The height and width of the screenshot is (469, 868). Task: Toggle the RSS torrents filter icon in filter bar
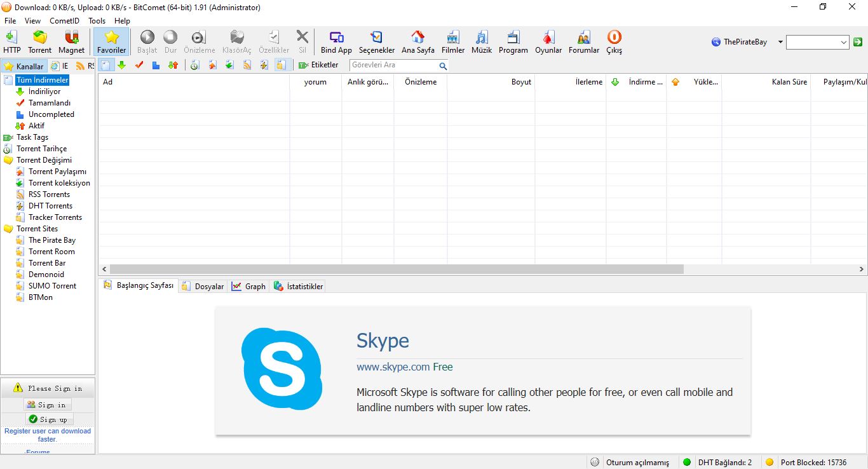[x=247, y=65]
